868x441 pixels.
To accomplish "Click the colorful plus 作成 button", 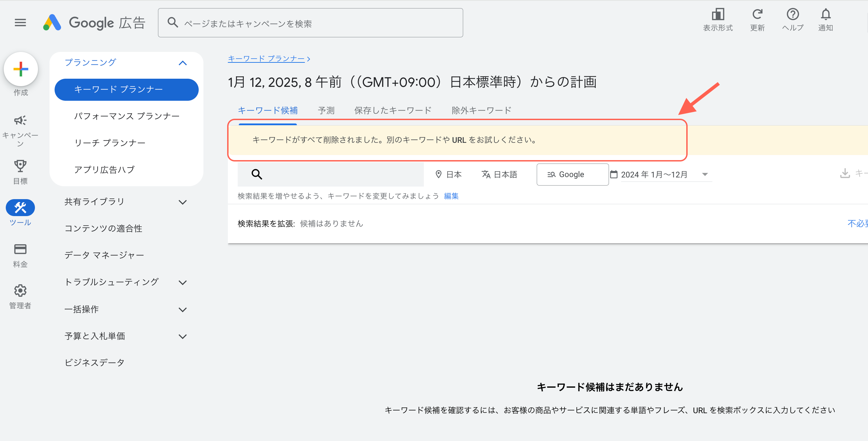I will pos(21,69).
